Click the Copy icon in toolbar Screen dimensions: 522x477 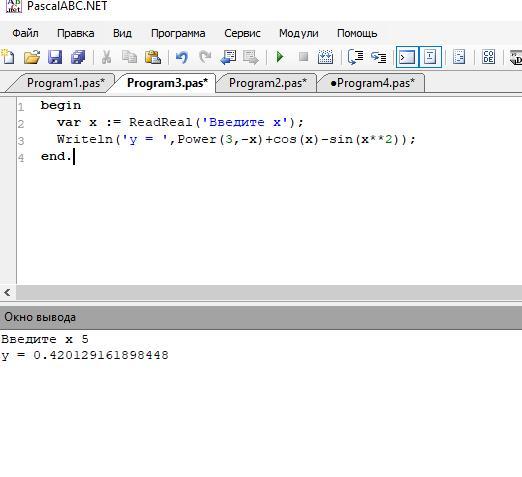pos(129,57)
